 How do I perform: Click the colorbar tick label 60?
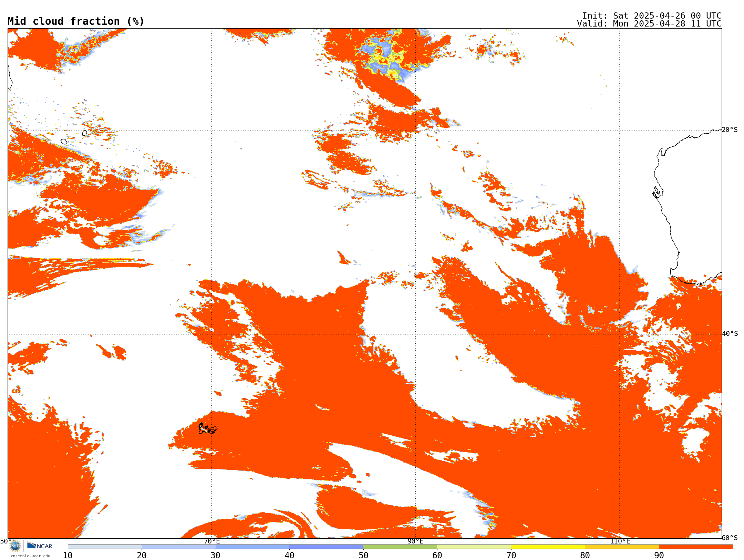tap(437, 556)
